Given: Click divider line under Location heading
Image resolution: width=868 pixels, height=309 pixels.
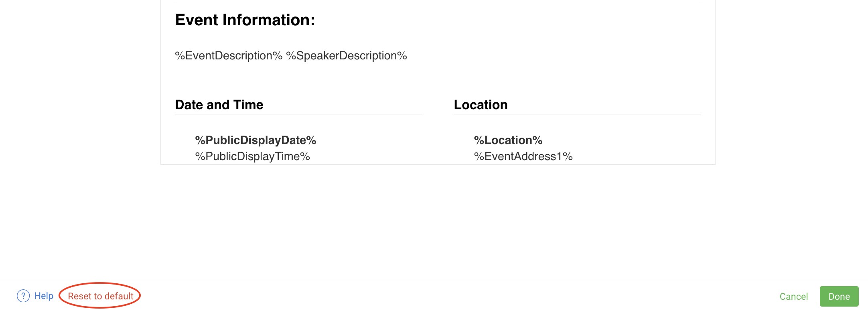Looking at the screenshot, I should [577, 114].
